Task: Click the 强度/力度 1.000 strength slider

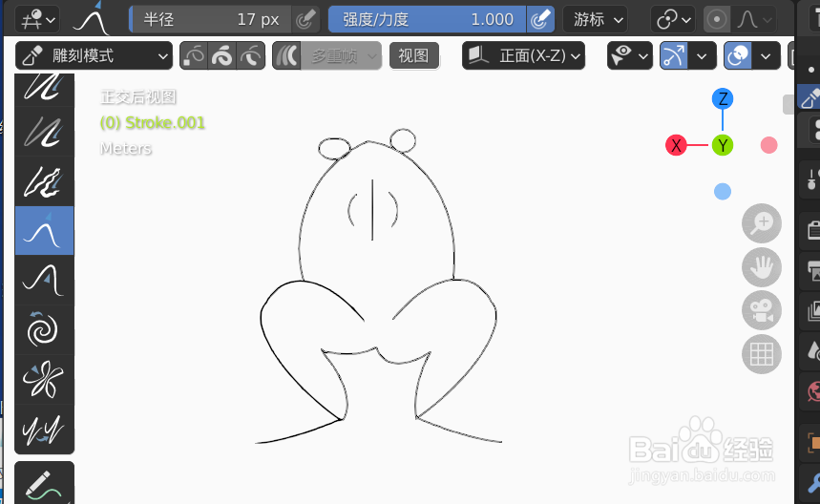Action: click(428, 19)
